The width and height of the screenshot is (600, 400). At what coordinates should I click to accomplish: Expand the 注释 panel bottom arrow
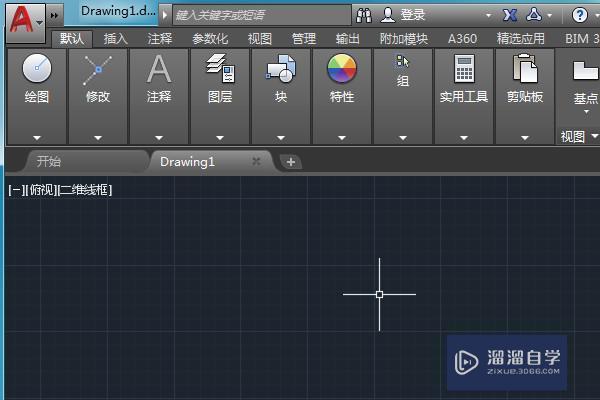point(159,138)
